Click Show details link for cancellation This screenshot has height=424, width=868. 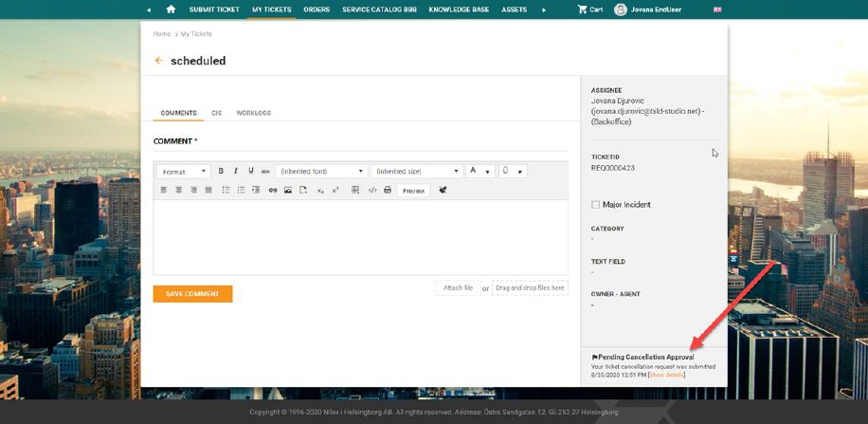[666, 375]
